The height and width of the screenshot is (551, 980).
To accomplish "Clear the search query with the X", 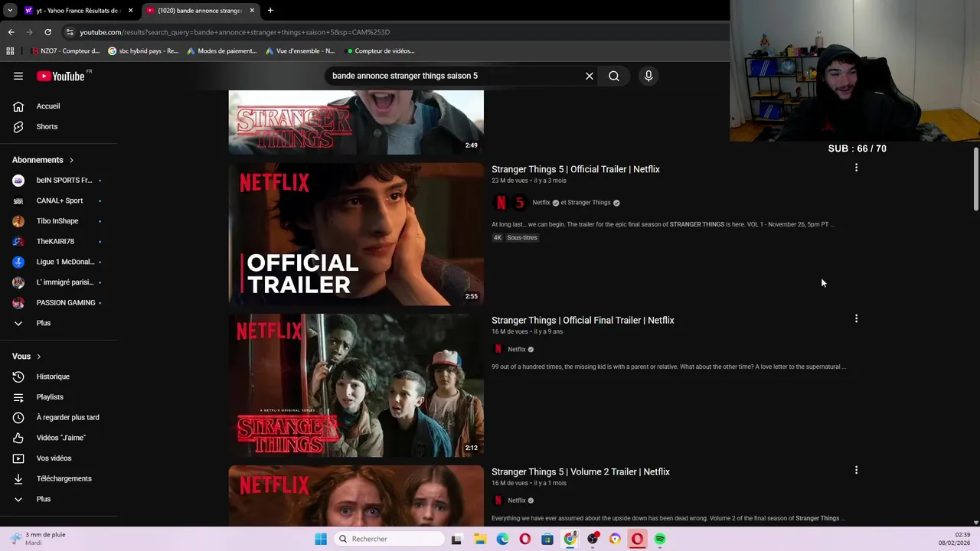I will (x=590, y=76).
